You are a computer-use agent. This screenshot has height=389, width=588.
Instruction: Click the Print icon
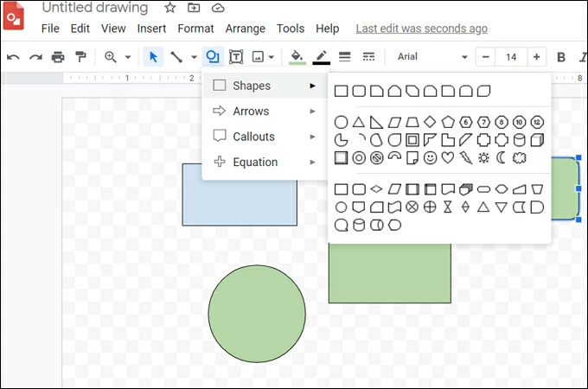coord(58,57)
